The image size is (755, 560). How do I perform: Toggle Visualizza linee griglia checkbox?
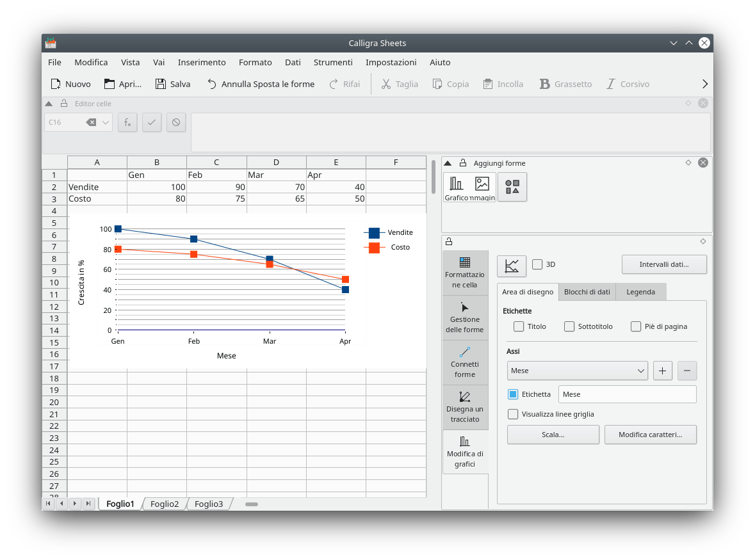click(513, 414)
